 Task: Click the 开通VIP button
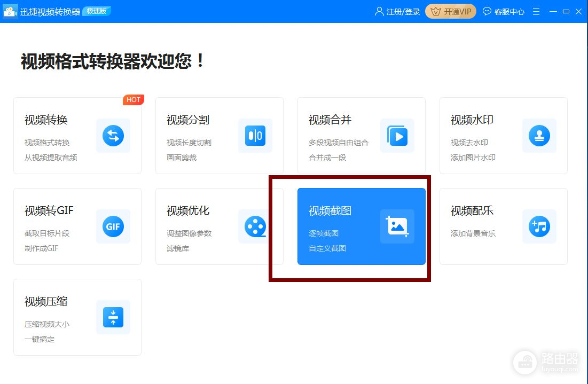[450, 11]
